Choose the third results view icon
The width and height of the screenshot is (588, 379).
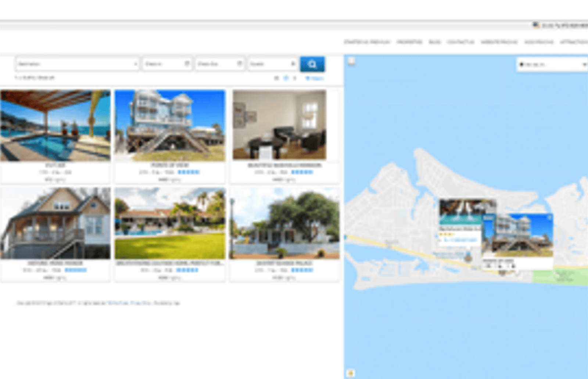coord(294,78)
